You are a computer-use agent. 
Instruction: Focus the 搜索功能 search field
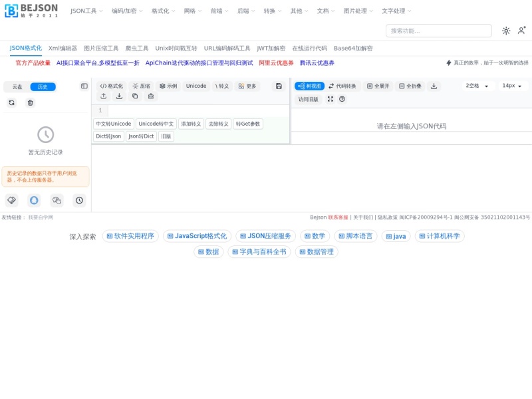[439, 31]
